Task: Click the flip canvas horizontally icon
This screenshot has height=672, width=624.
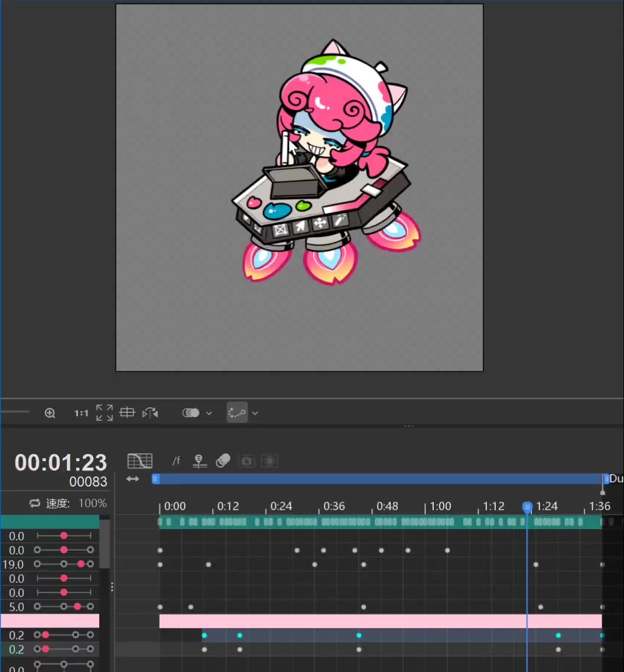Action: click(x=150, y=413)
